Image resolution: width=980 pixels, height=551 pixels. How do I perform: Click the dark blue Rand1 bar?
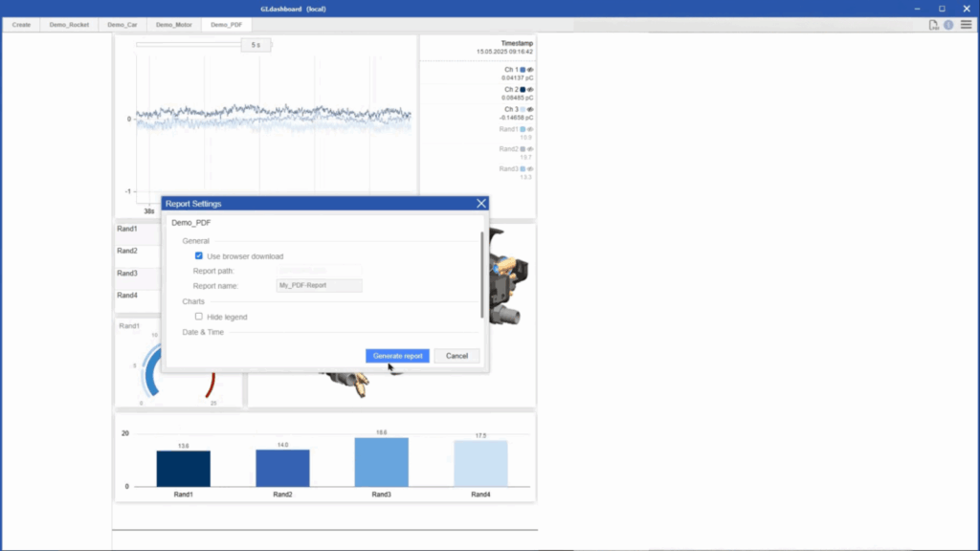pos(183,469)
